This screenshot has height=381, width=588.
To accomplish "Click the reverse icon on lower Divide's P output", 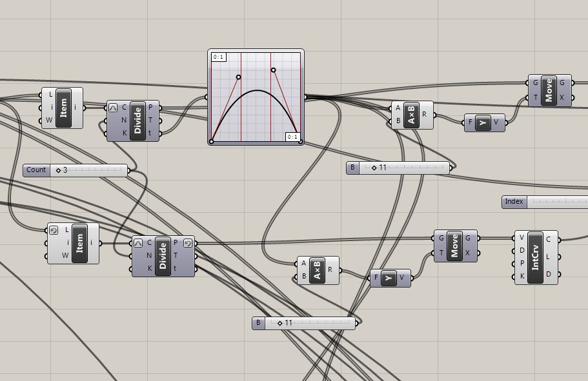I will [x=188, y=243].
